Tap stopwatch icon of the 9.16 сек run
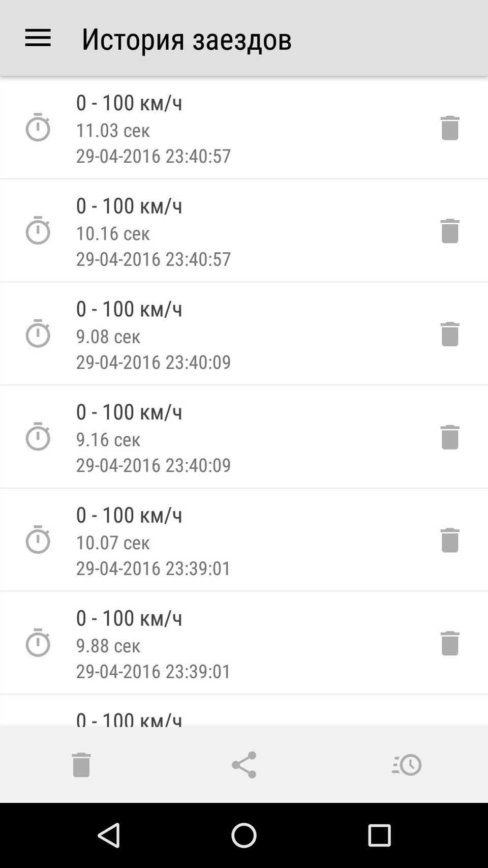Screen dimensions: 488x868 coord(38,436)
